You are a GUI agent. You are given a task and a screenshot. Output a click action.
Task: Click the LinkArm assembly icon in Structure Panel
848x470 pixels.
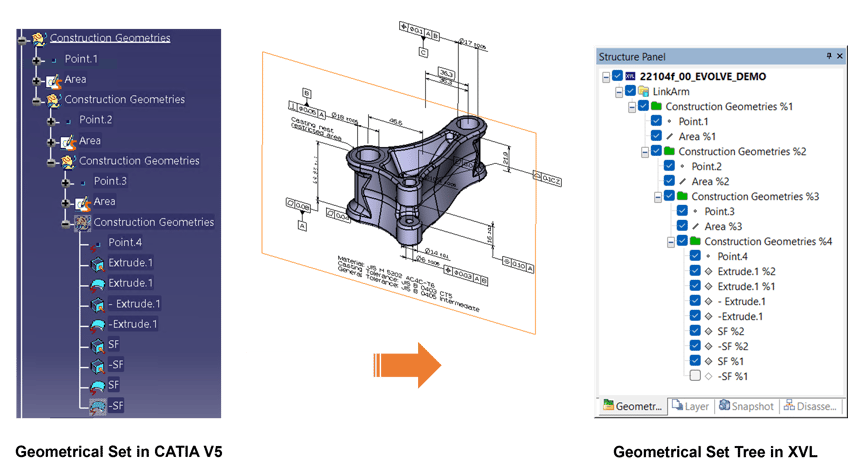pos(643,91)
